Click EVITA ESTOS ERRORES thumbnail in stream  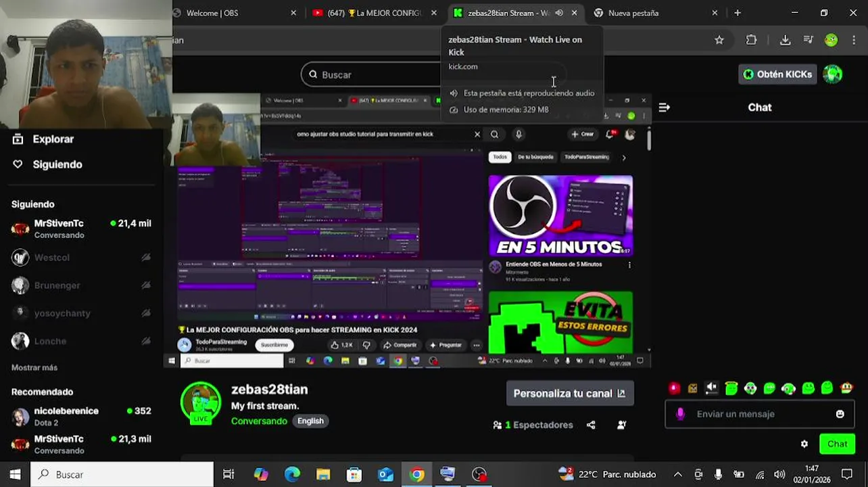tap(560, 322)
